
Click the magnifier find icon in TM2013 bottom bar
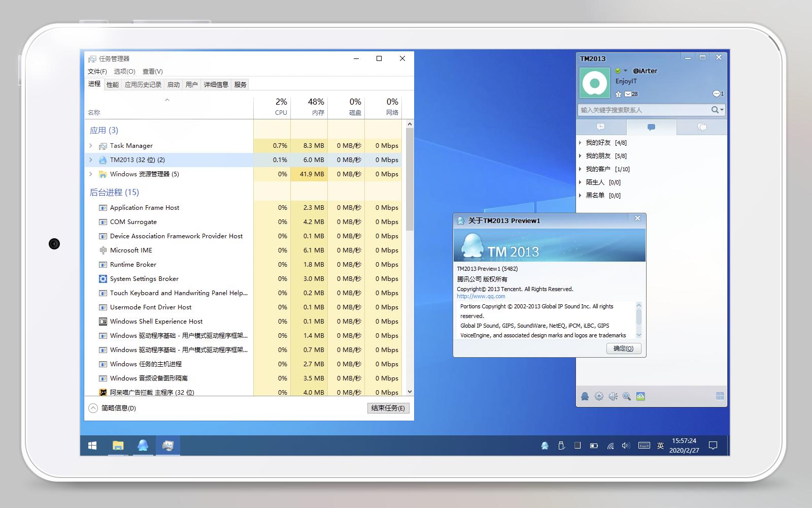(x=627, y=396)
